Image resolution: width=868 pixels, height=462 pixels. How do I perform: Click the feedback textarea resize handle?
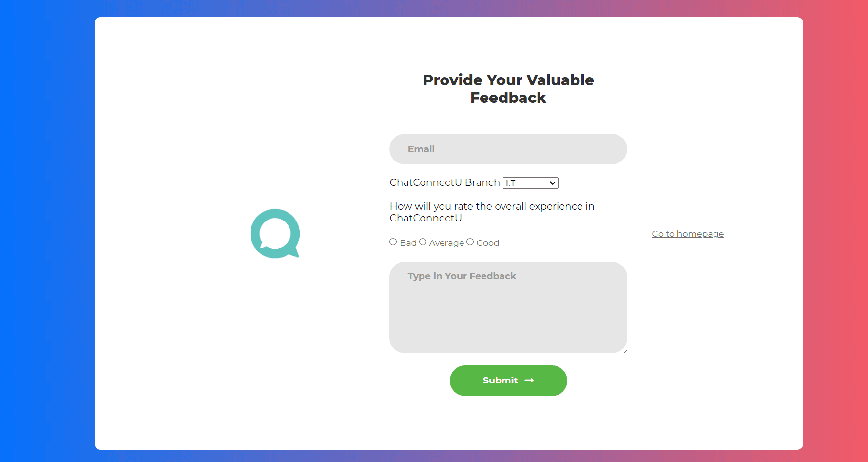click(624, 350)
